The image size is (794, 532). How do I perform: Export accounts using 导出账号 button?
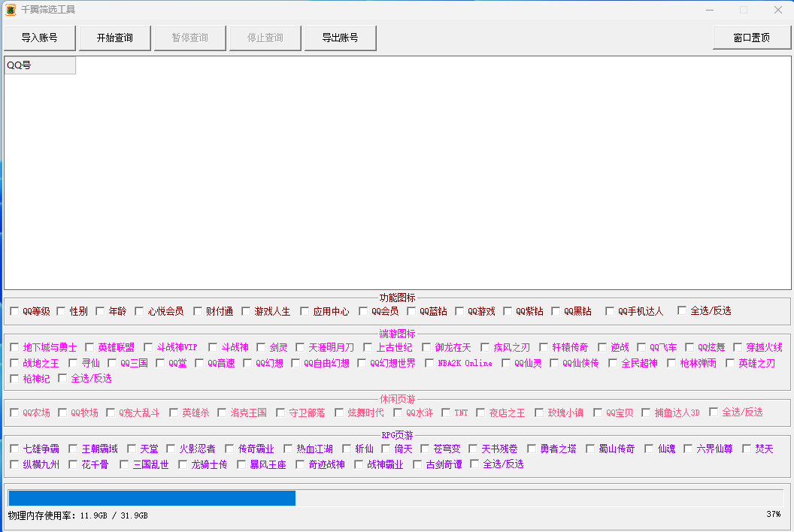click(x=340, y=38)
